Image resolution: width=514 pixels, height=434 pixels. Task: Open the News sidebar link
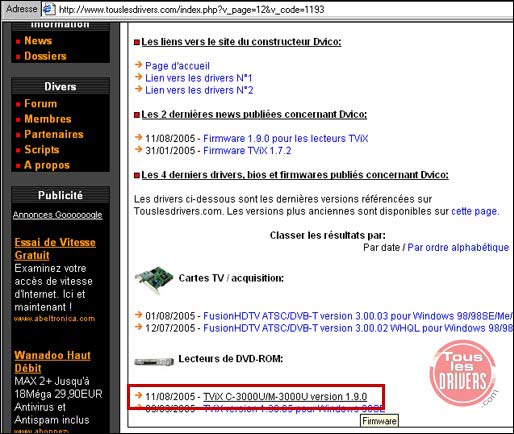tap(38, 41)
